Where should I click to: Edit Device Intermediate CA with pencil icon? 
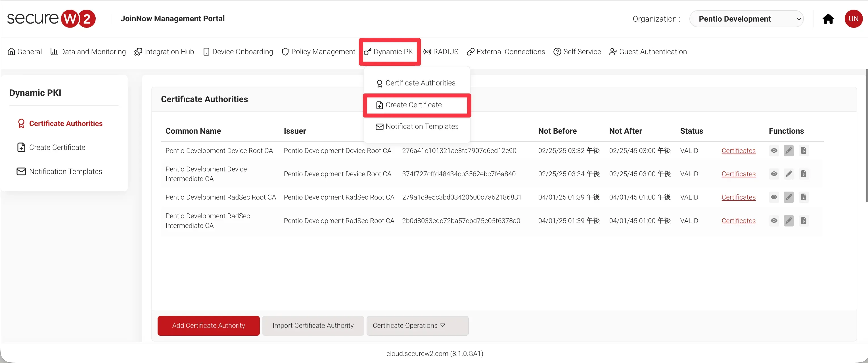point(788,174)
